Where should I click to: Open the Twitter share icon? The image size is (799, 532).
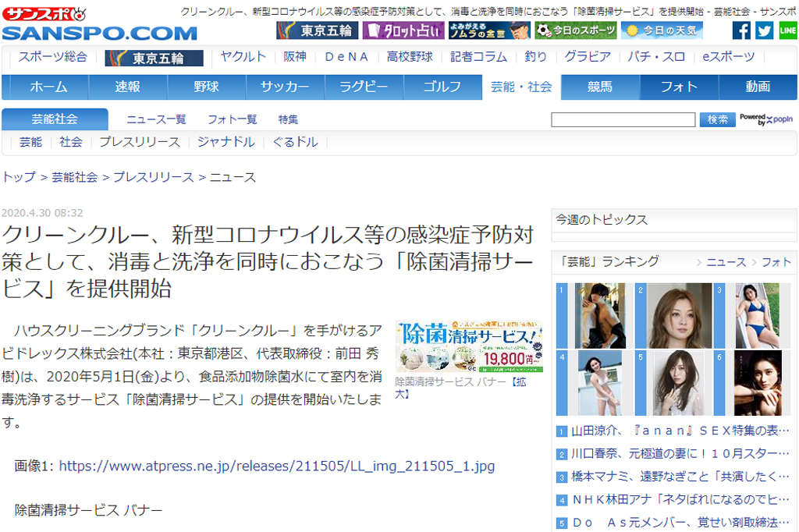[765, 30]
